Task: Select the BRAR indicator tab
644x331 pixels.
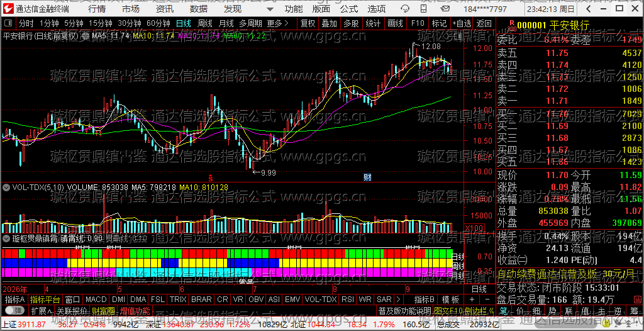Action: (x=201, y=299)
